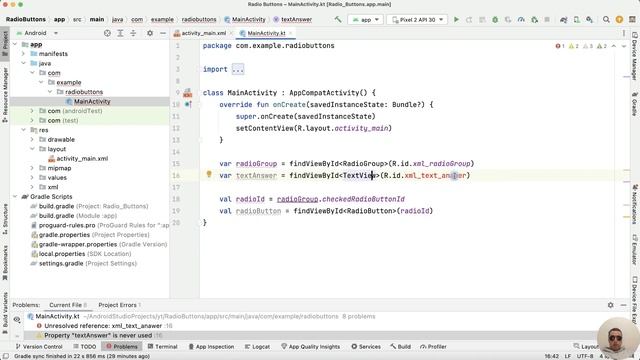Viewport: 640px width, 360px height.
Task: Select Current File problems tab
Action: click(68, 305)
